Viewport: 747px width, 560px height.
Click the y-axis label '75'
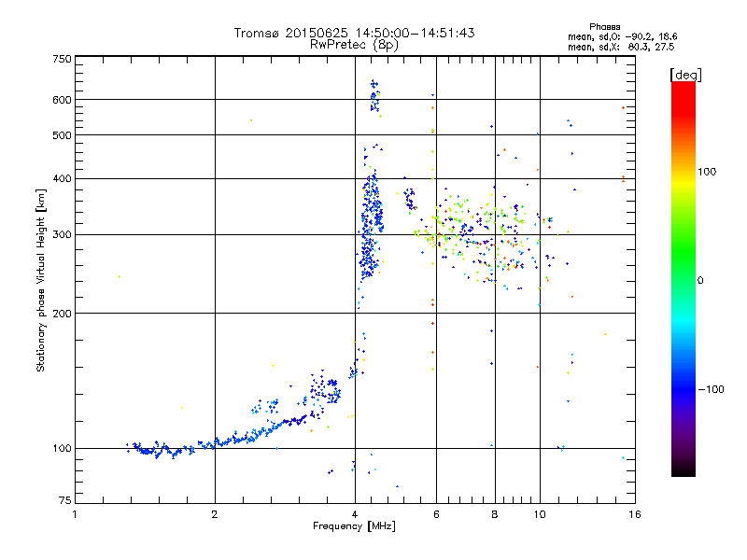pos(65,500)
